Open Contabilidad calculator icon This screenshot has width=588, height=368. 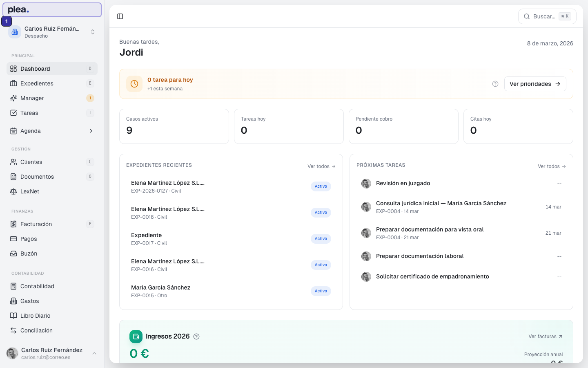(x=13, y=286)
